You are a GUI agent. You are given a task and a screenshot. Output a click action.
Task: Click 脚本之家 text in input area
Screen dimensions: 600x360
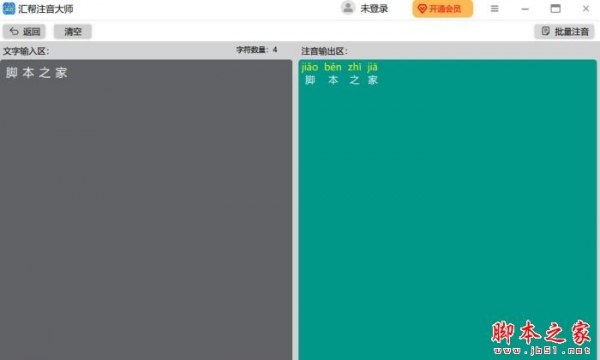tap(37, 73)
